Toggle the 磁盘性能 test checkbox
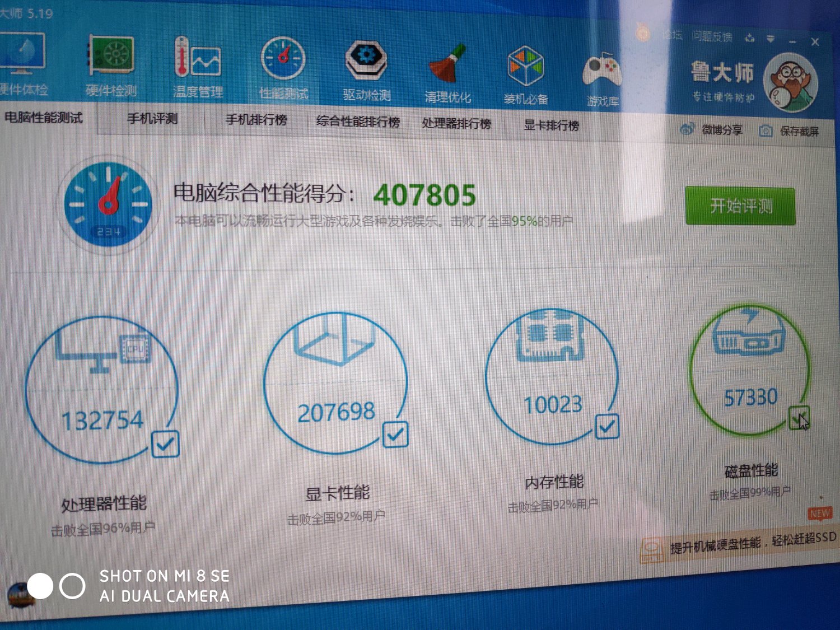The height and width of the screenshot is (630, 840). tap(799, 417)
